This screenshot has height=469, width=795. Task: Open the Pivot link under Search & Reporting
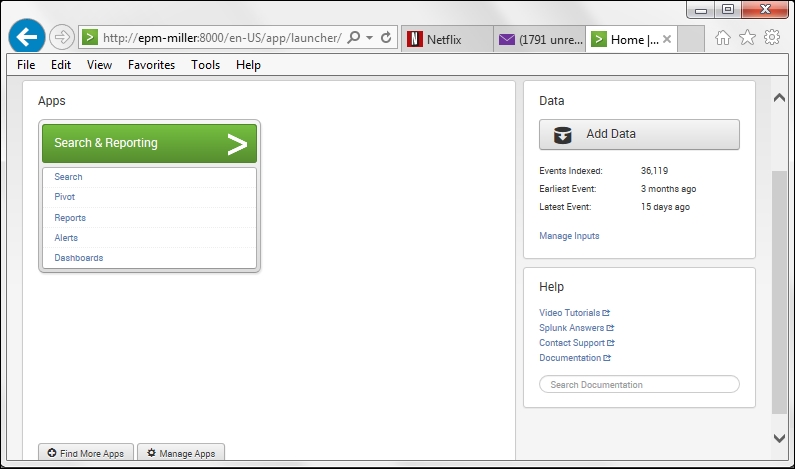(x=64, y=197)
